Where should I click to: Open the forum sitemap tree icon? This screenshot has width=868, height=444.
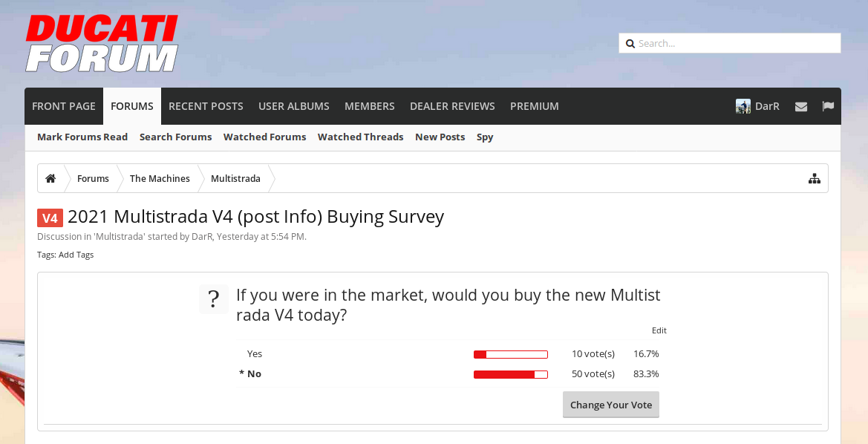(815, 178)
